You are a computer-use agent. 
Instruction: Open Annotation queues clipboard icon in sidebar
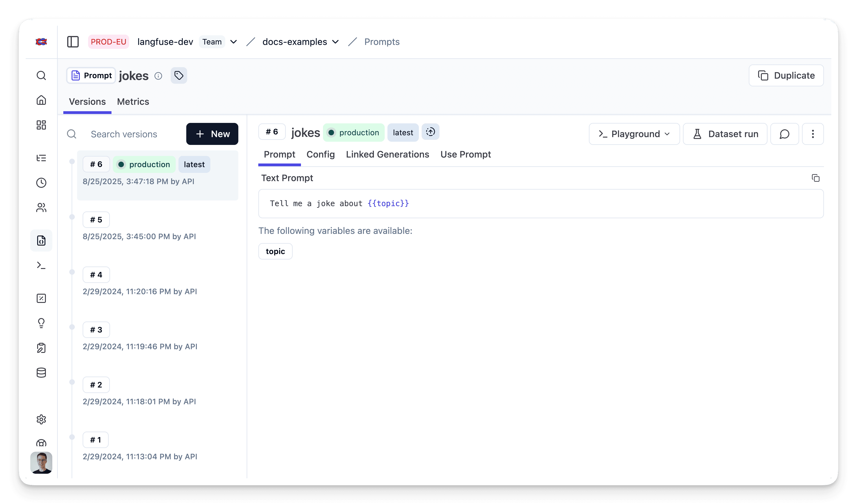click(x=41, y=348)
